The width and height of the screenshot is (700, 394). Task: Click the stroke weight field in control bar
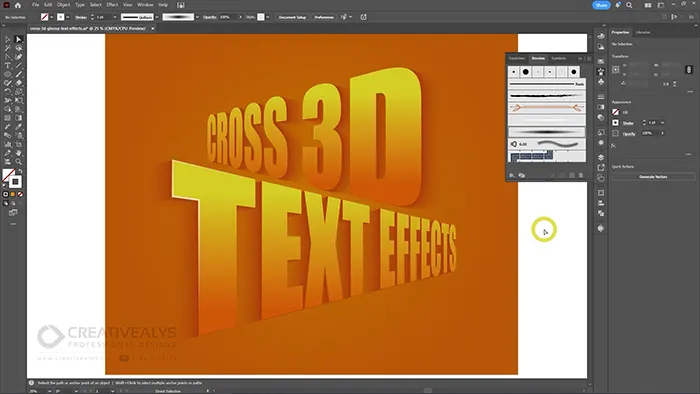[x=104, y=17]
